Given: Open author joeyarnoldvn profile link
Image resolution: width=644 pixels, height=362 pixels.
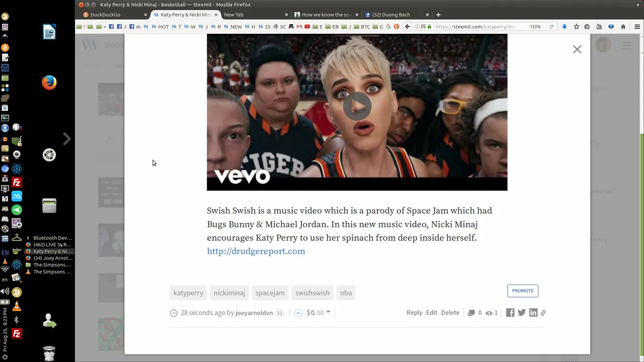Looking at the screenshot, I should click(x=254, y=313).
